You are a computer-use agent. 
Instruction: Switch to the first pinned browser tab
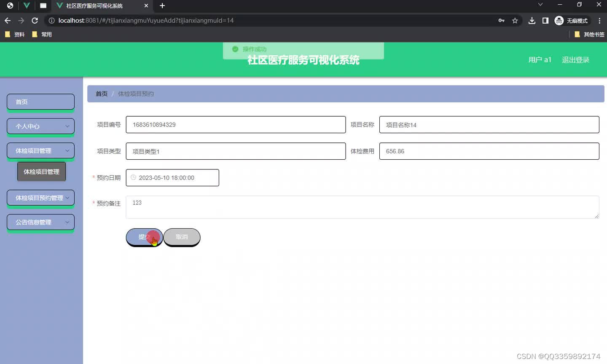[x=10, y=5]
